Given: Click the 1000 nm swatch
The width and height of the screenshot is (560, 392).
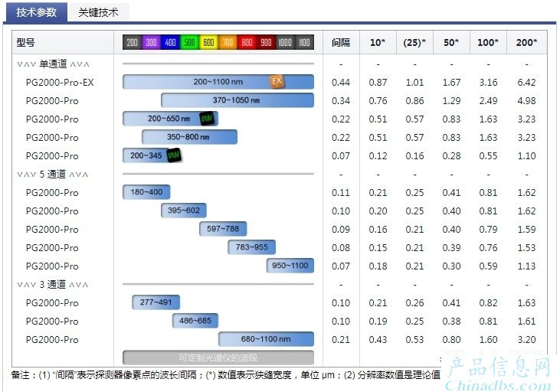Looking at the screenshot, I should click(285, 42).
